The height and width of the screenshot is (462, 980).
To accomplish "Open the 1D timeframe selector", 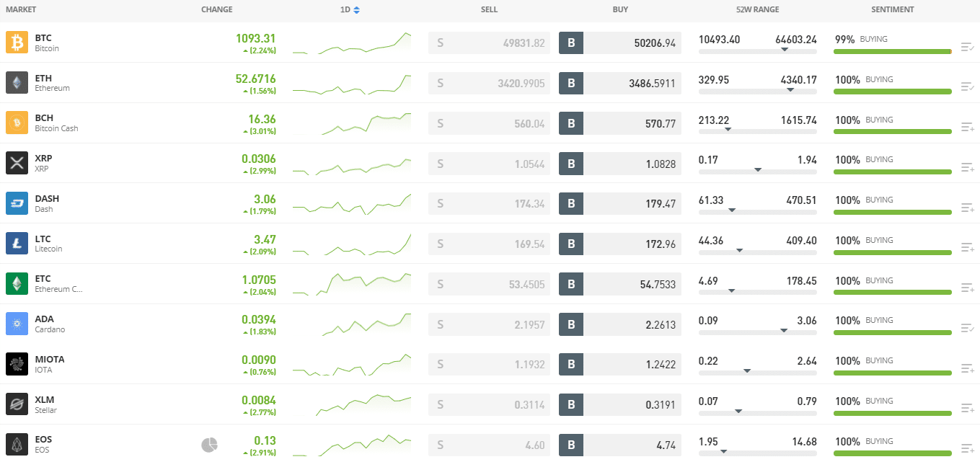I will click(x=346, y=9).
